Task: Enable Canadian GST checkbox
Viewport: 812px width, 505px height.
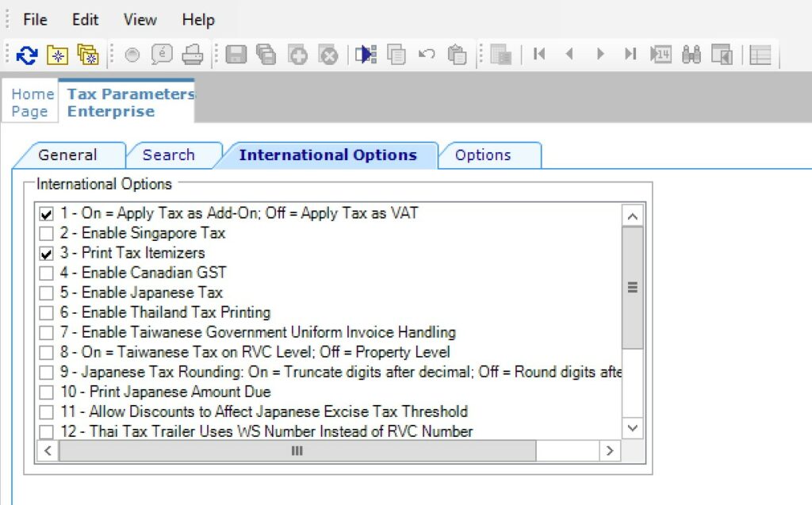Action: 46,273
